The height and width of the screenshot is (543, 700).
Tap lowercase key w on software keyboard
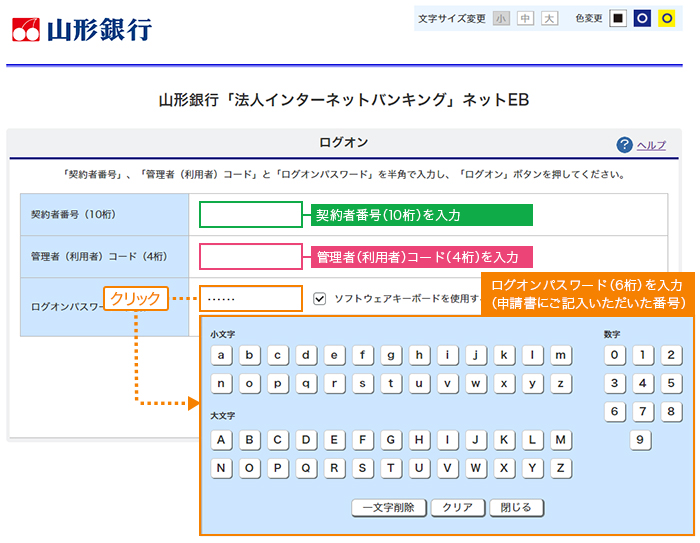click(x=476, y=384)
